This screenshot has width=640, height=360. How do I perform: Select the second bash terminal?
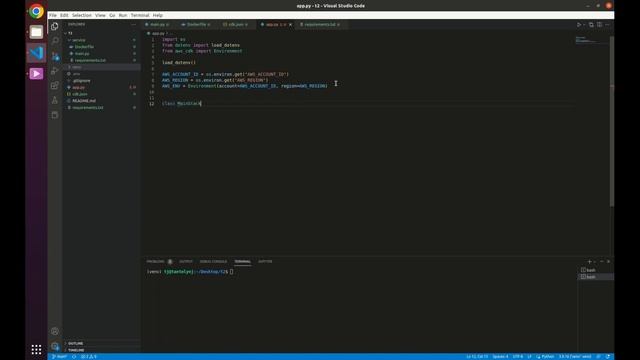[x=596, y=277]
